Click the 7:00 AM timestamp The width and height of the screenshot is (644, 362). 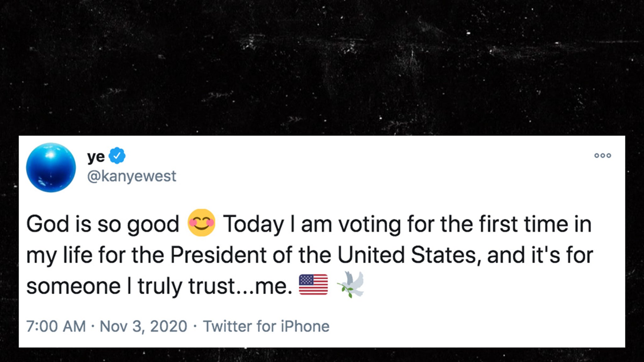click(x=56, y=326)
